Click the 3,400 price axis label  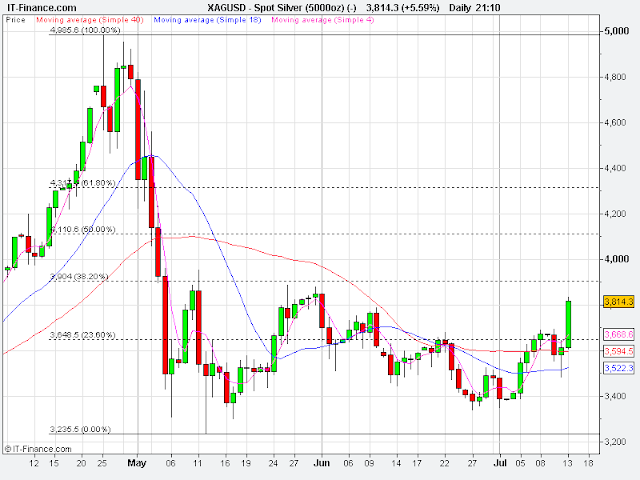(x=615, y=396)
